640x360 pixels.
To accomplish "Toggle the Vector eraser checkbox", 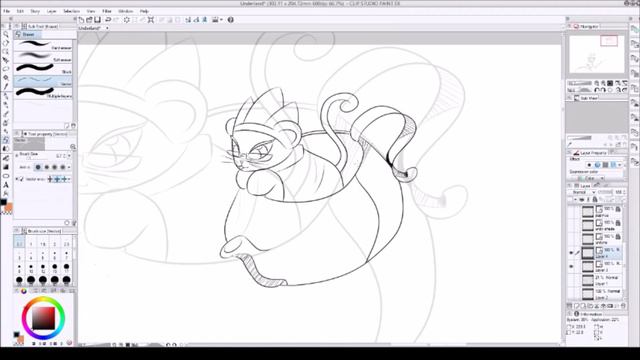I will 21,179.
